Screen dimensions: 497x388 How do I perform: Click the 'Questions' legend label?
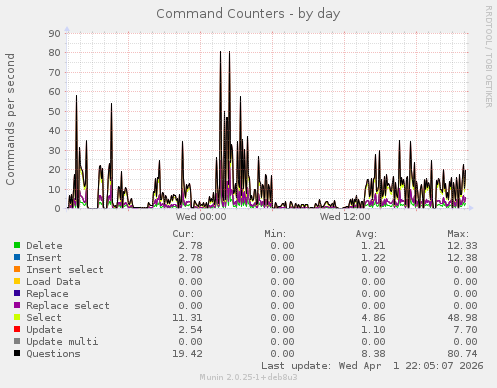point(53,354)
